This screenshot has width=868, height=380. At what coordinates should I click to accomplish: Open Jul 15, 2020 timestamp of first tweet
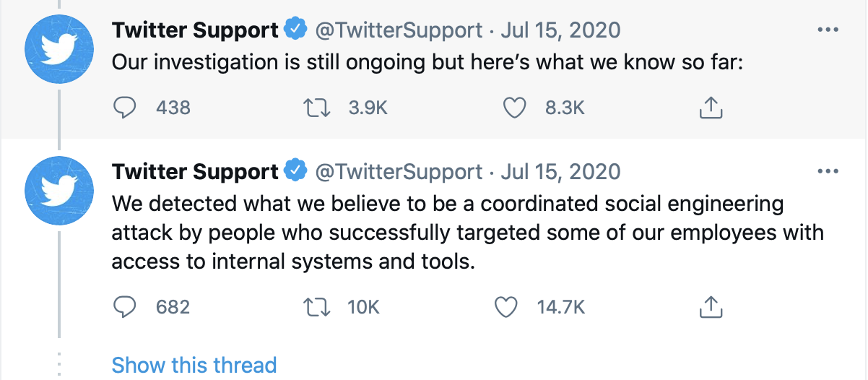(x=560, y=30)
